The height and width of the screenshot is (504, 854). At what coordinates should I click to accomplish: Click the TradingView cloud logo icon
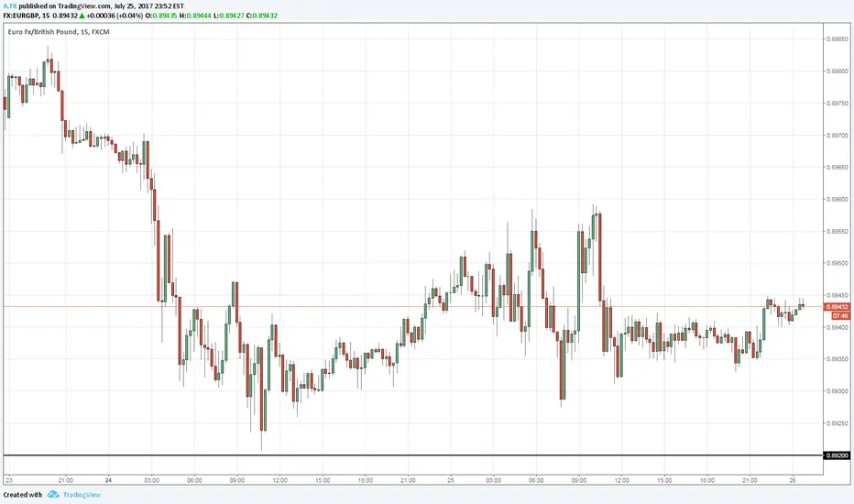[53, 495]
